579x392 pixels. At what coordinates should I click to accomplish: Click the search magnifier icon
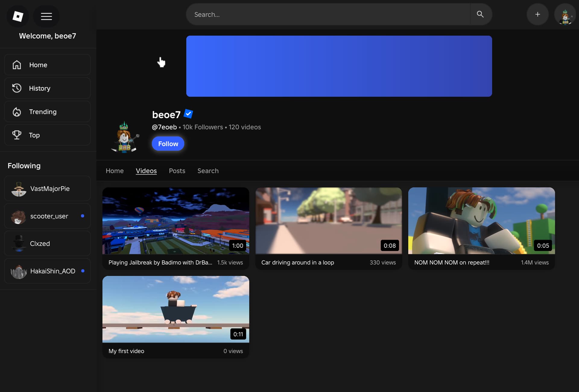pyautogui.click(x=480, y=14)
